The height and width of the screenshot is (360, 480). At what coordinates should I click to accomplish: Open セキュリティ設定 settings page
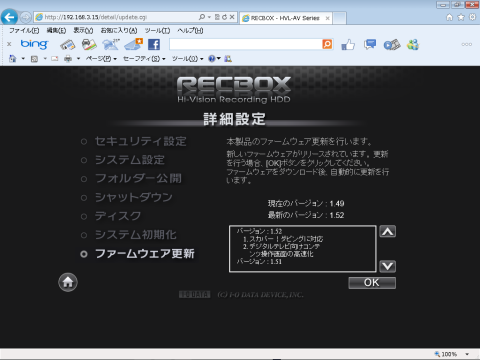pyautogui.click(x=140, y=141)
